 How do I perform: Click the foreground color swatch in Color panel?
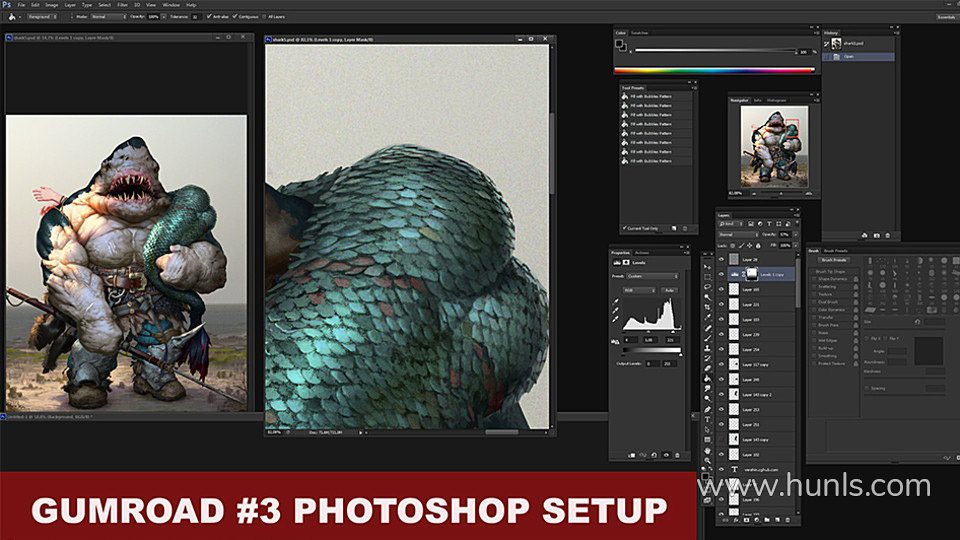pyautogui.click(x=619, y=43)
